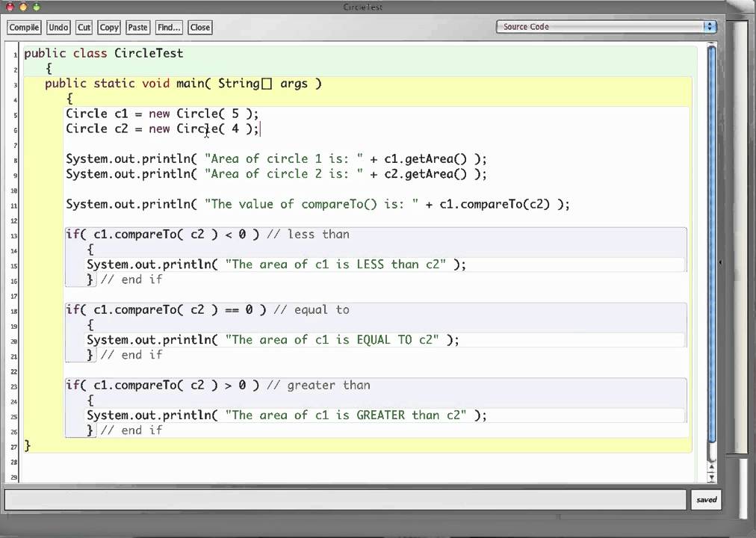Screen dimensions: 756x538
Task: Click 'public static void main' declaration line
Action: pos(183,84)
